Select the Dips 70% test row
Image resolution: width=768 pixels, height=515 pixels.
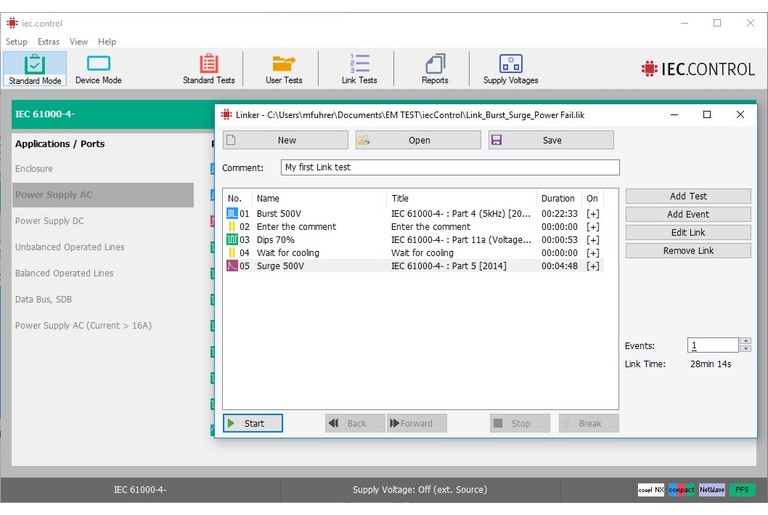click(x=414, y=240)
